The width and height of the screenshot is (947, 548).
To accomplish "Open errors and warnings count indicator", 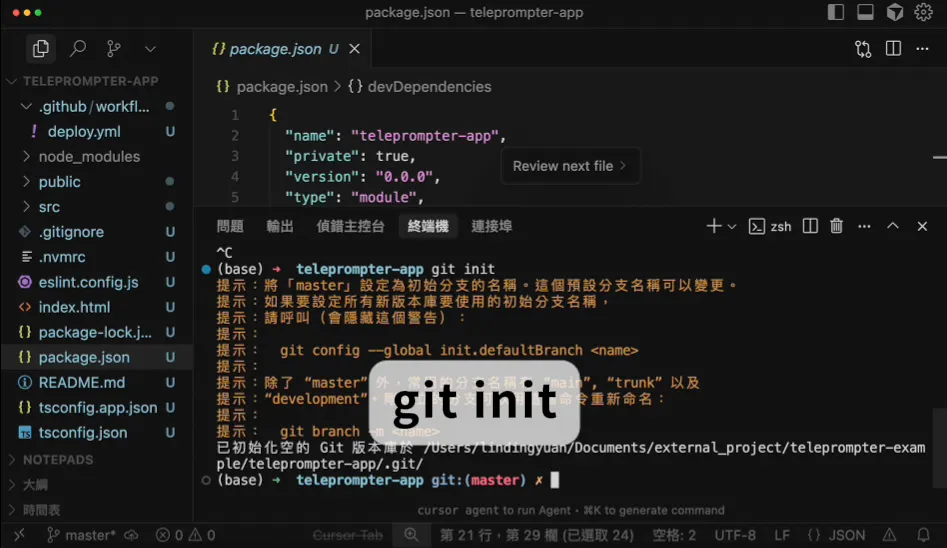I will (185, 535).
